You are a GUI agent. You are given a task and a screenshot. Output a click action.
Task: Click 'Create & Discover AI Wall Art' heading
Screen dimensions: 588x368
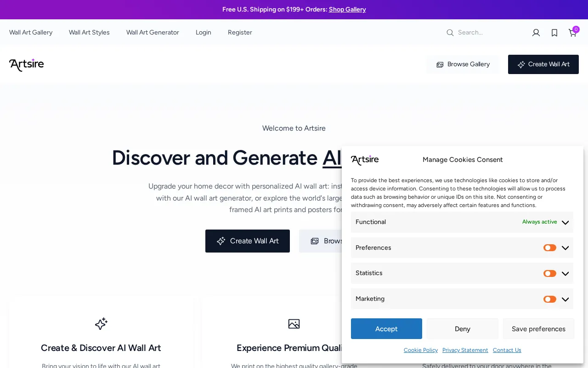[x=101, y=348]
